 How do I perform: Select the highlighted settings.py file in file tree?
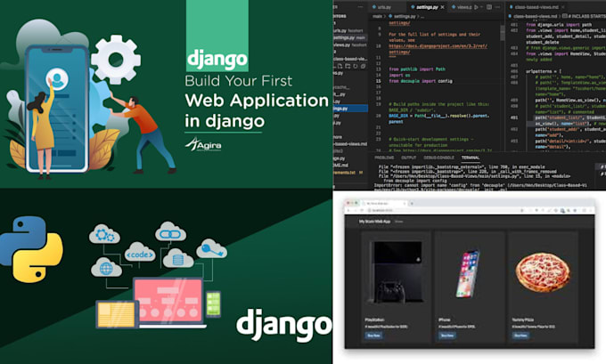350,109
